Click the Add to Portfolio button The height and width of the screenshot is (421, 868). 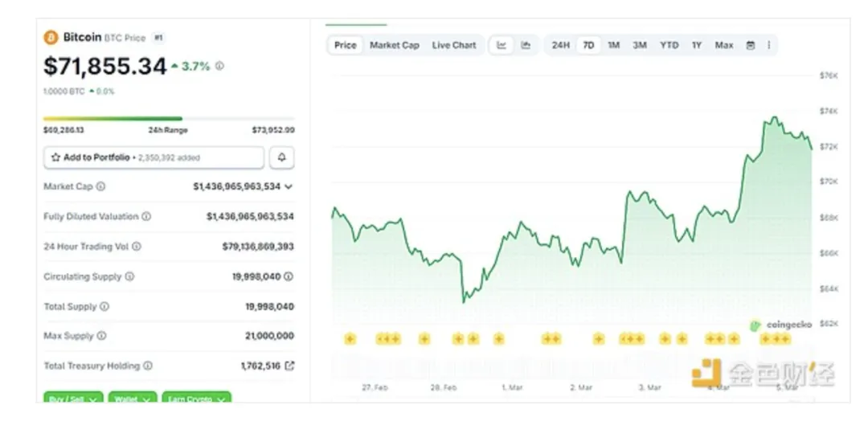[x=154, y=157]
